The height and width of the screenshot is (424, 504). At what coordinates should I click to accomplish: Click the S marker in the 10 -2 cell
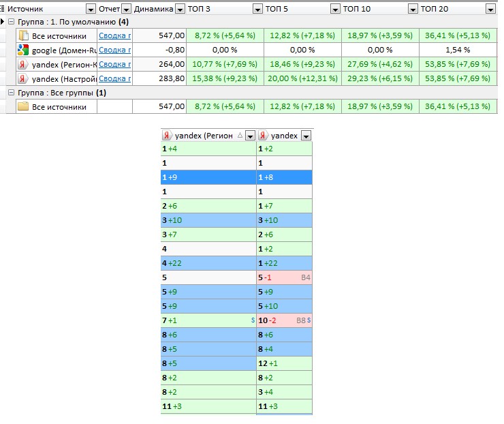pos(309,320)
